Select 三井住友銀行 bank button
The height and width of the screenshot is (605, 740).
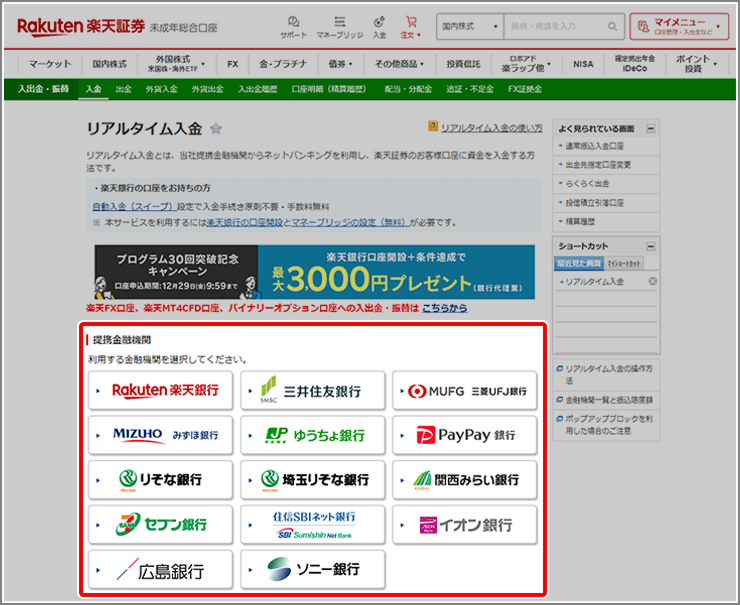click(x=312, y=390)
